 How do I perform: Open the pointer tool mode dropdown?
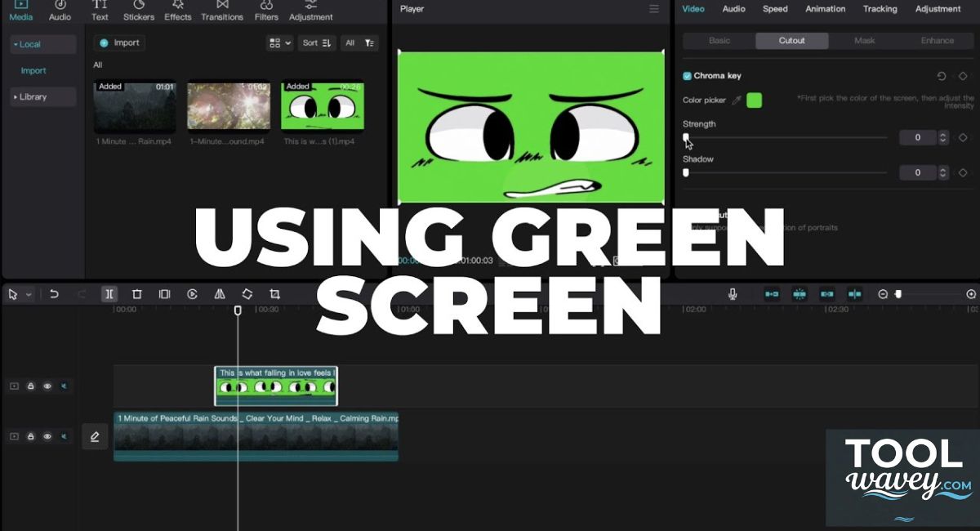[29, 294]
